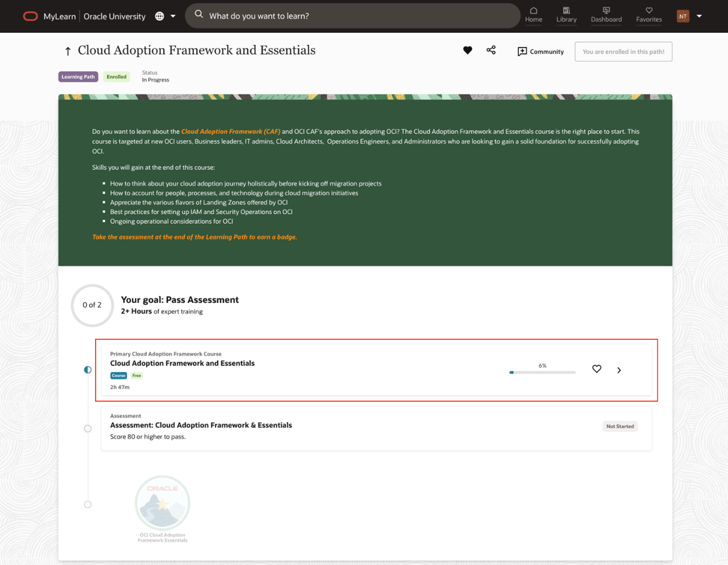Image resolution: width=728 pixels, height=565 pixels.
Task: Select the language globe icon
Action: (x=159, y=16)
